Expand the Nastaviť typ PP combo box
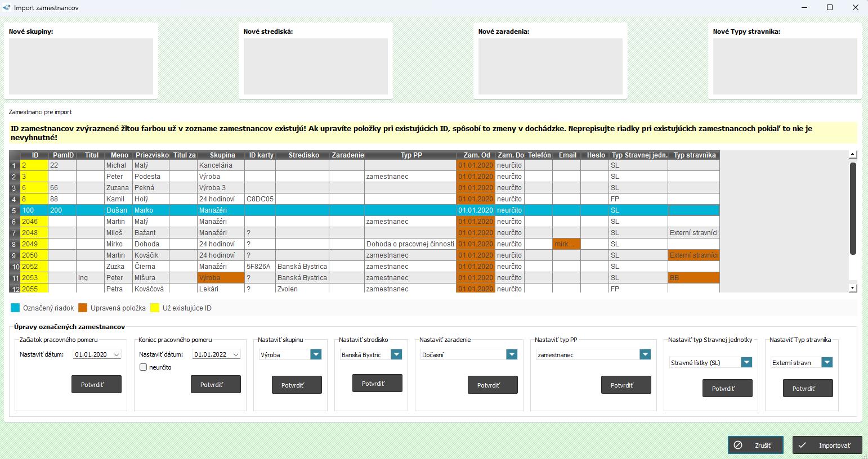Viewport: 868px width, 459px height. click(645, 354)
